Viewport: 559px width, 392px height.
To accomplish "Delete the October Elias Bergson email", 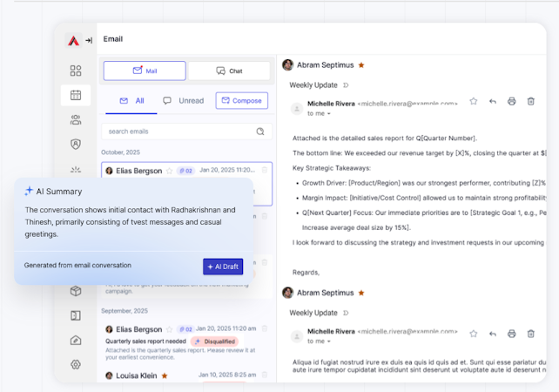I will 265,170.
